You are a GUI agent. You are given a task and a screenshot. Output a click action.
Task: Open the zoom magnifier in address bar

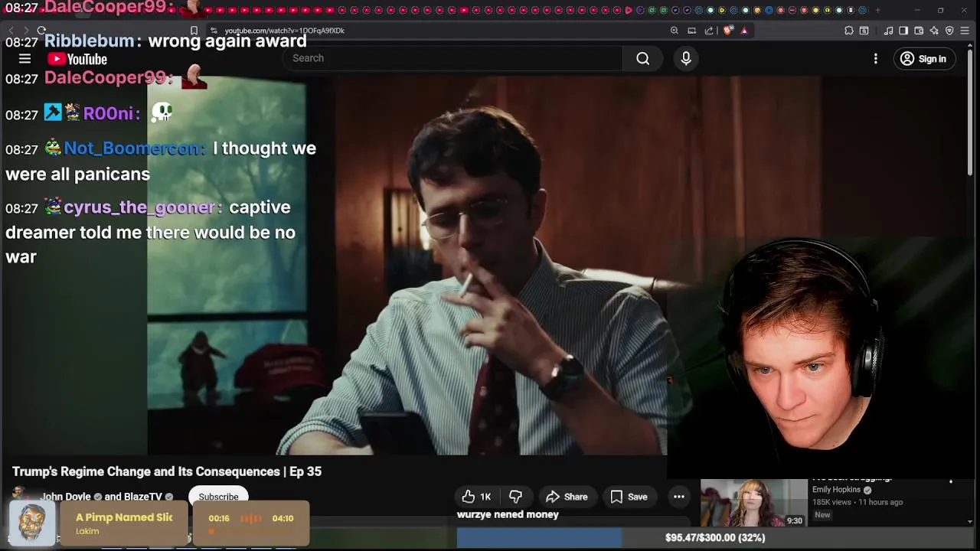coord(674,31)
